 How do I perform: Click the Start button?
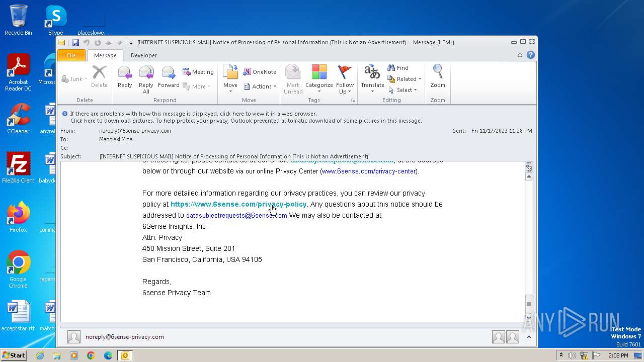point(14,355)
